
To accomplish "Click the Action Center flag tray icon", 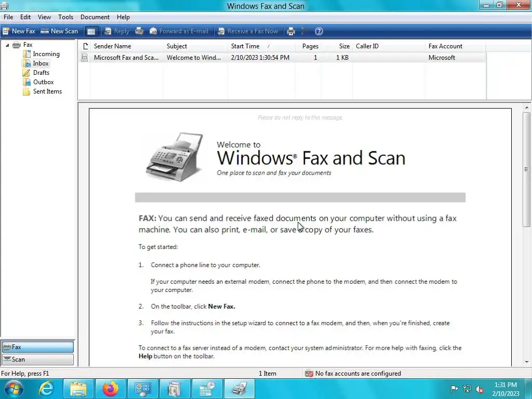I will [454, 389].
